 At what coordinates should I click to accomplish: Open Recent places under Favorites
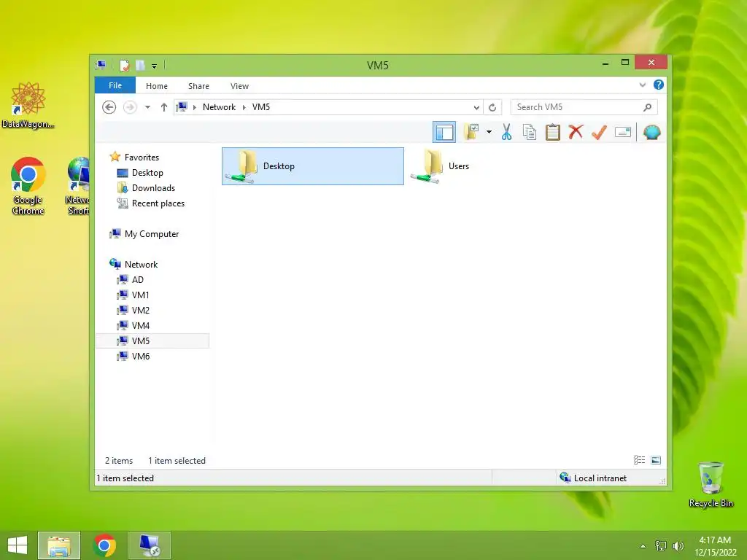click(x=158, y=203)
